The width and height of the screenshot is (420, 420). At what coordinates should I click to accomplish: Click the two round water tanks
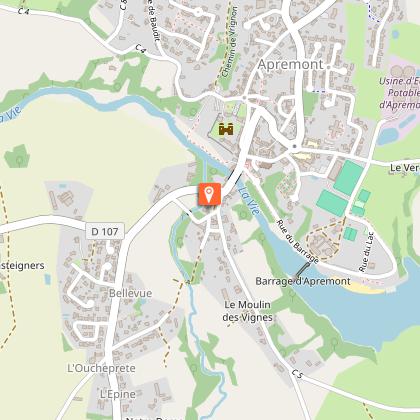403,71
